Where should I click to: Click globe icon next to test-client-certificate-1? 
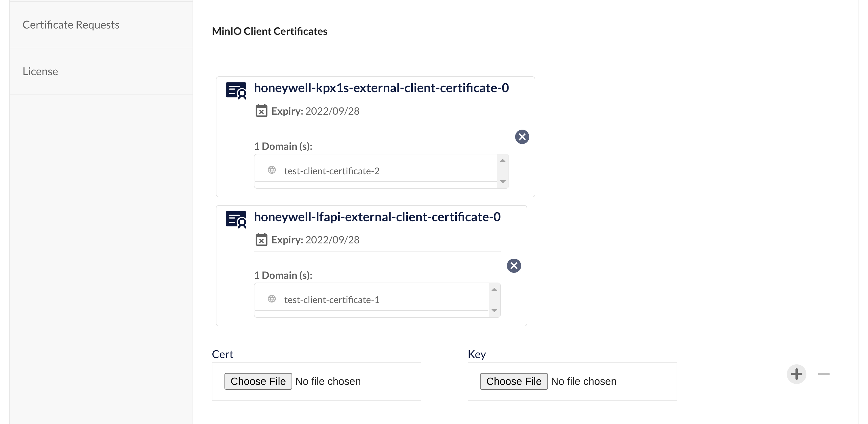click(272, 299)
